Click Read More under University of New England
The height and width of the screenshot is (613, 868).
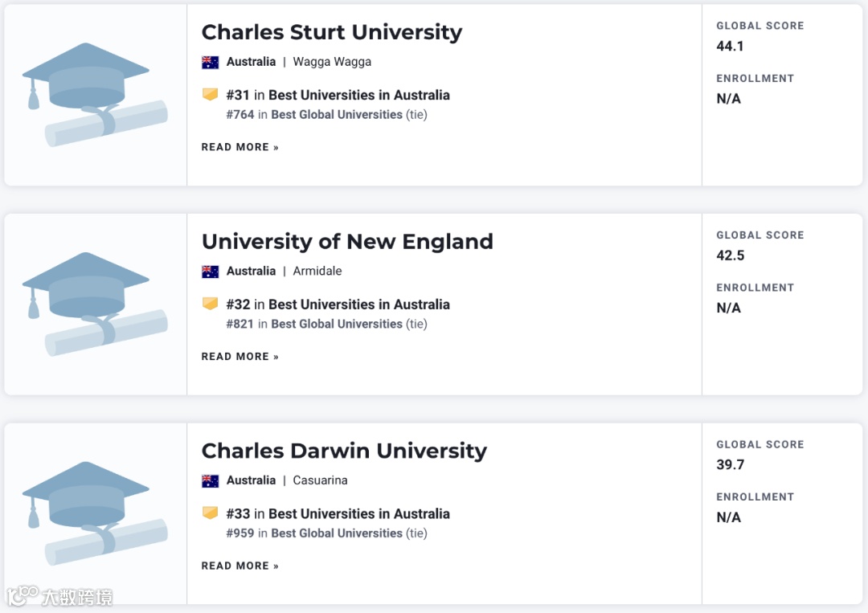[x=240, y=357]
